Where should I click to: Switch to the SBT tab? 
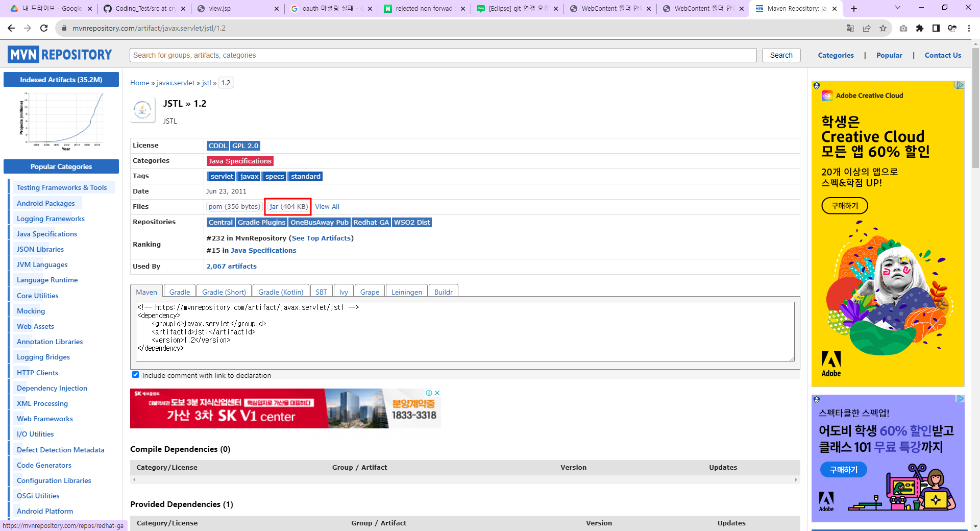321,292
